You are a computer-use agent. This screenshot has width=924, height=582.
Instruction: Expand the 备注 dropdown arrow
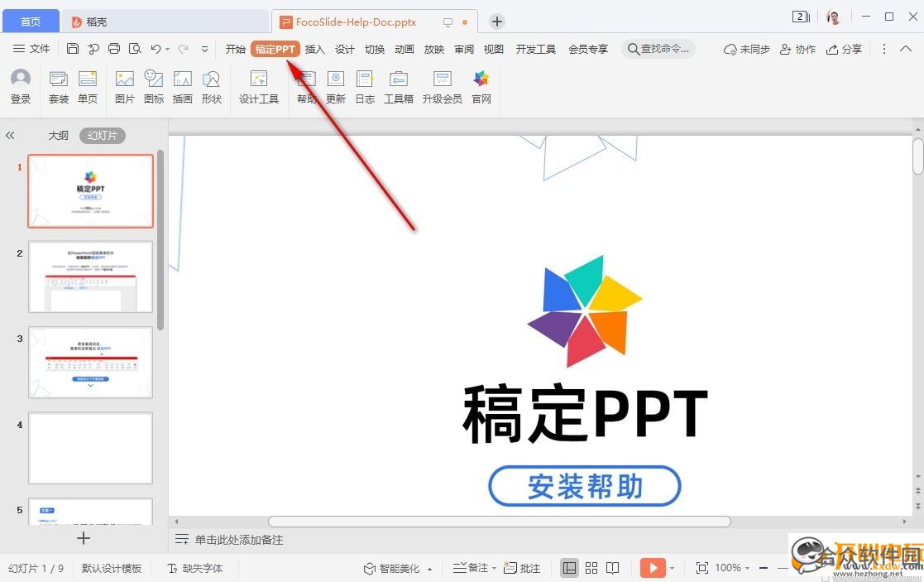494,569
